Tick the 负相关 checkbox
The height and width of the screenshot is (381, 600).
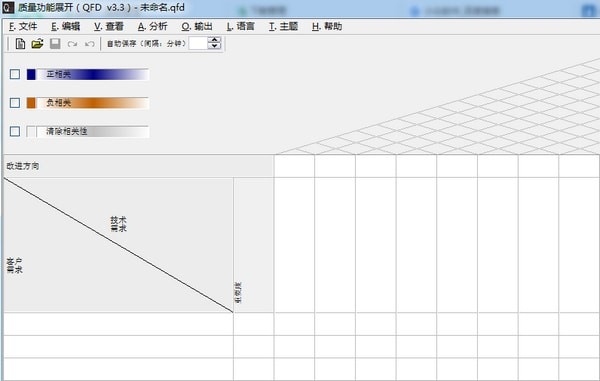(15, 103)
